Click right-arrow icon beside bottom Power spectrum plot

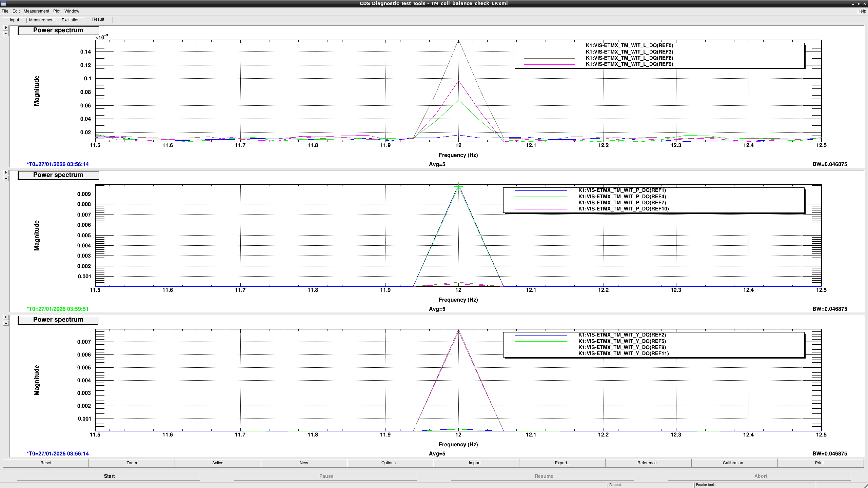coord(6,317)
